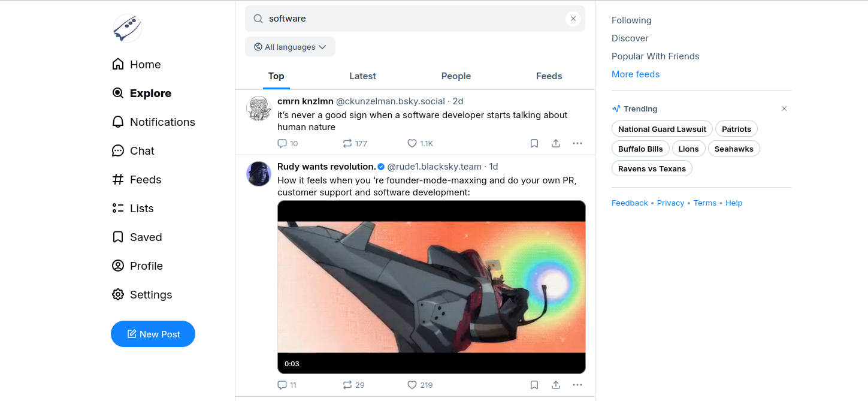Dismiss the Trending panel

(784, 108)
